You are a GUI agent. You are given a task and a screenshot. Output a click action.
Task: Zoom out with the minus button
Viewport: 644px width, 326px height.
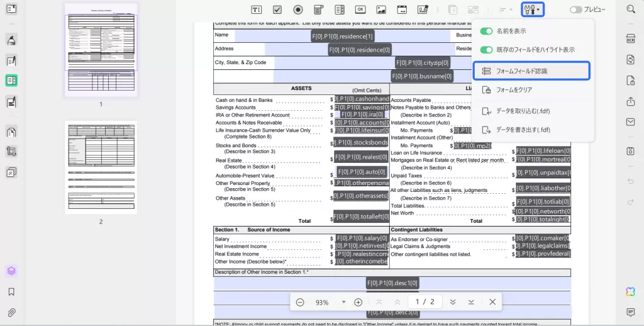tap(300, 302)
